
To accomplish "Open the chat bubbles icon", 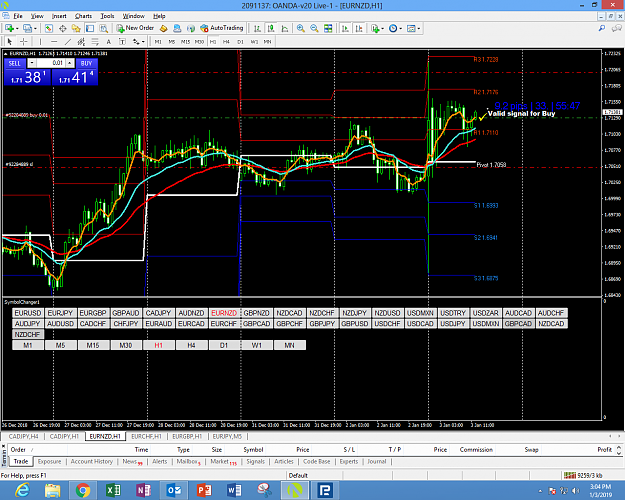I will point(616,28).
